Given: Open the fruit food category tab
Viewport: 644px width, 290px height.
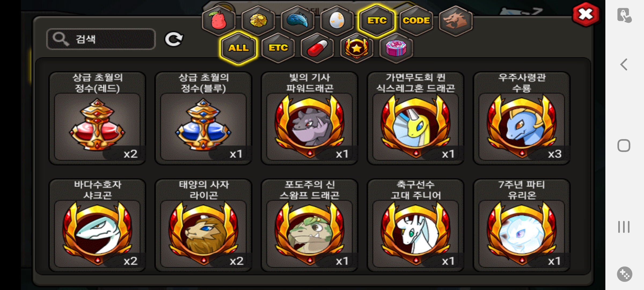Looking at the screenshot, I should pyautogui.click(x=219, y=21).
